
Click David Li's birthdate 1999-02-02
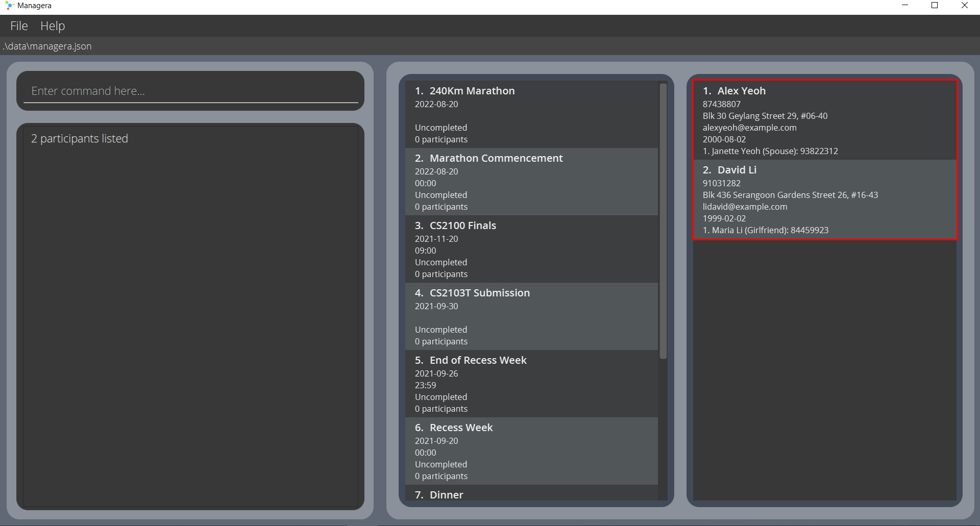(724, 218)
